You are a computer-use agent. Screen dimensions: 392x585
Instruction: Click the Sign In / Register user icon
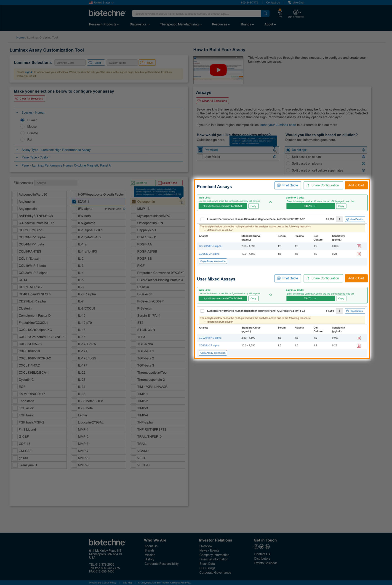(296, 12)
